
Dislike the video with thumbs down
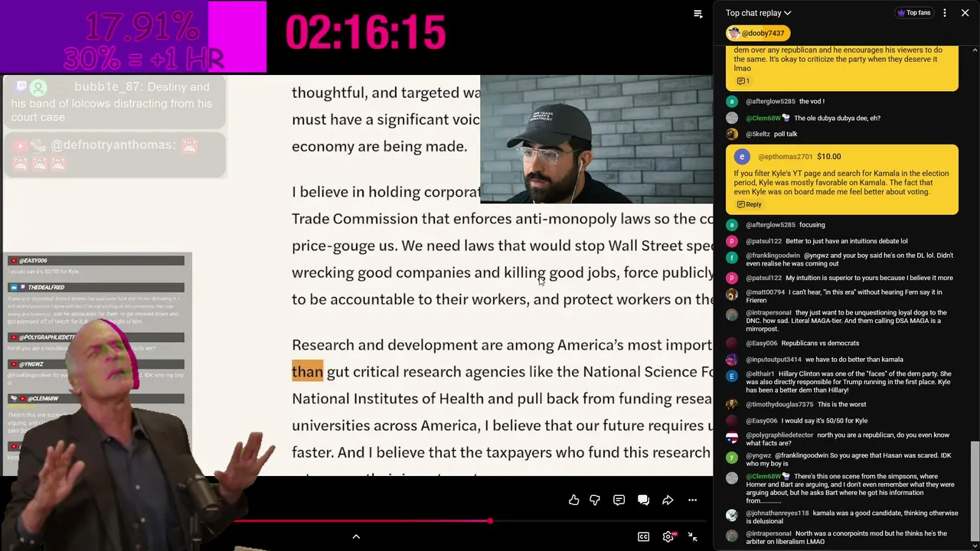click(595, 500)
